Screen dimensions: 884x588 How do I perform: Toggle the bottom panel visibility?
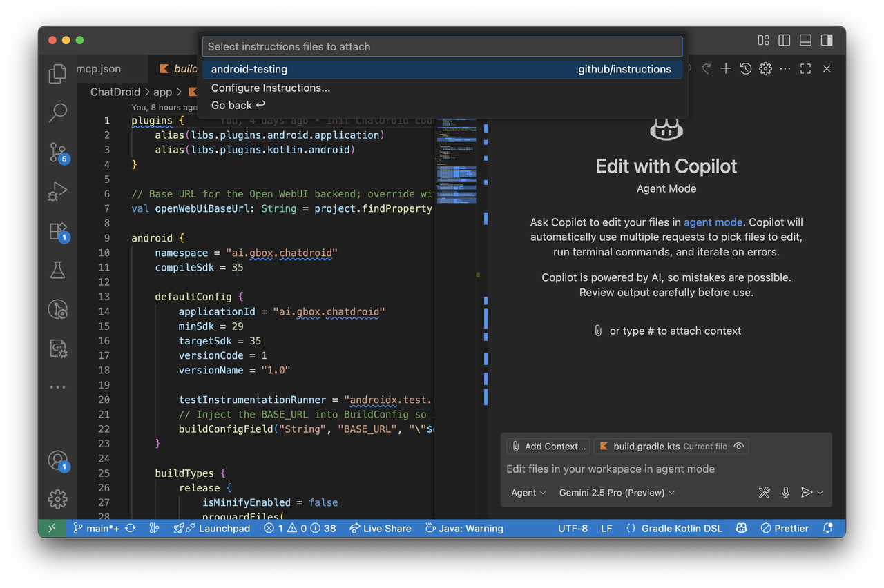pos(805,40)
